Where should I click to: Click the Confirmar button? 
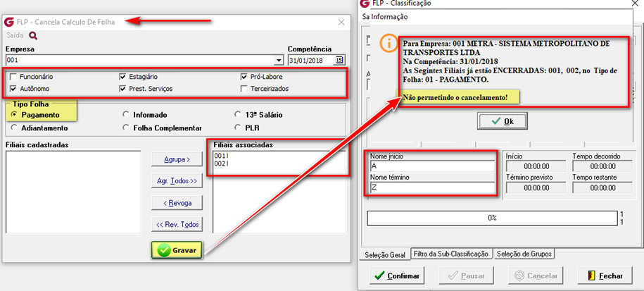click(x=397, y=275)
